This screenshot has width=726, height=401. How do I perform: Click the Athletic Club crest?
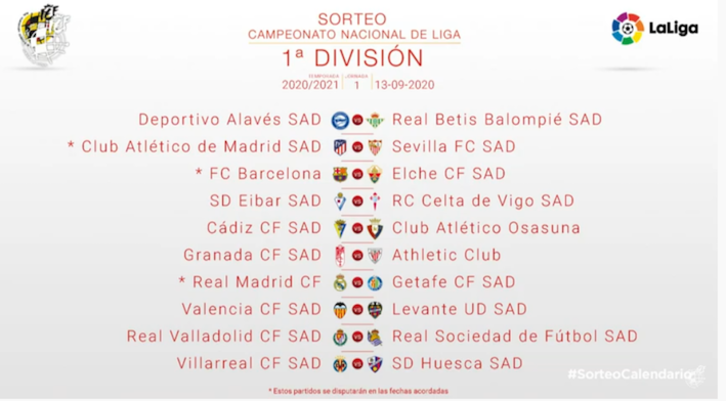pos(375,255)
